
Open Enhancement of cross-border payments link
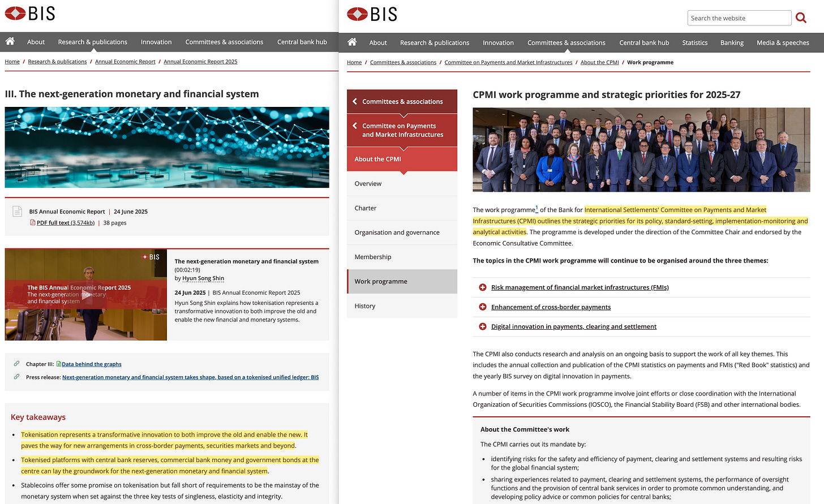[x=551, y=307]
